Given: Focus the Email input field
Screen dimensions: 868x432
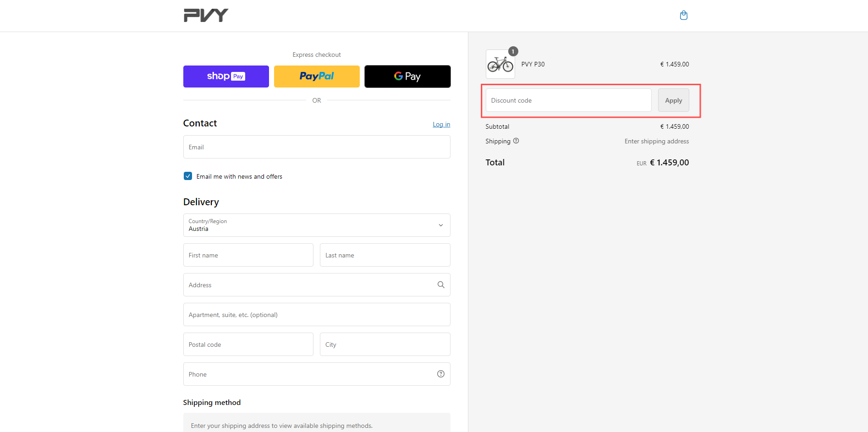Looking at the screenshot, I should (x=317, y=147).
